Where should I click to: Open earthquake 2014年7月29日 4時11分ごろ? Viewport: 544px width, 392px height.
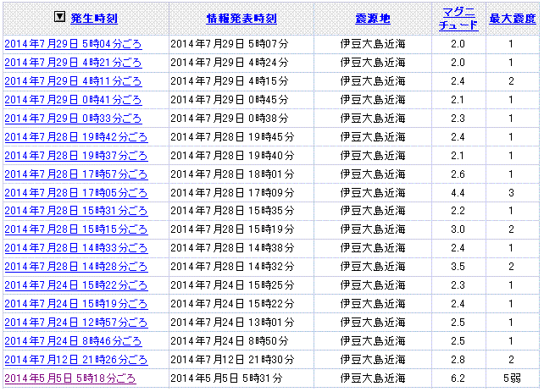click(x=73, y=81)
